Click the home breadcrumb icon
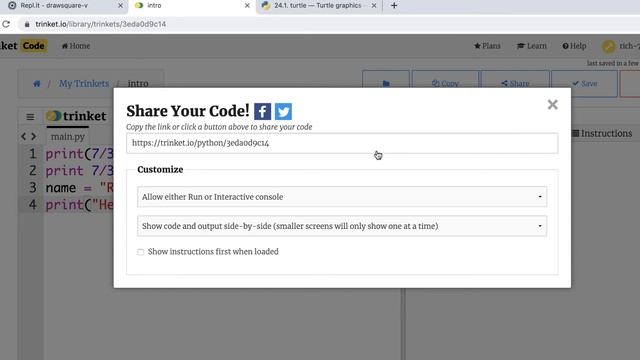640x360 pixels. click(37, 84)
